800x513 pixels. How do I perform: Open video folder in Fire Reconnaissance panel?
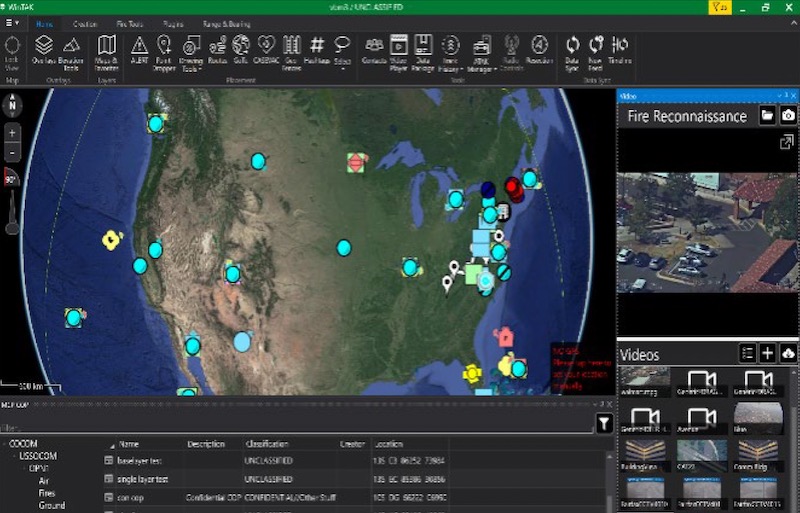(x=767, y=115)
